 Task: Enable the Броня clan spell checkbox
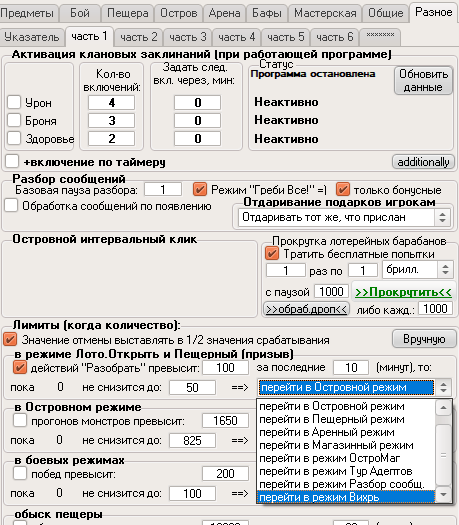coord(14,120)
